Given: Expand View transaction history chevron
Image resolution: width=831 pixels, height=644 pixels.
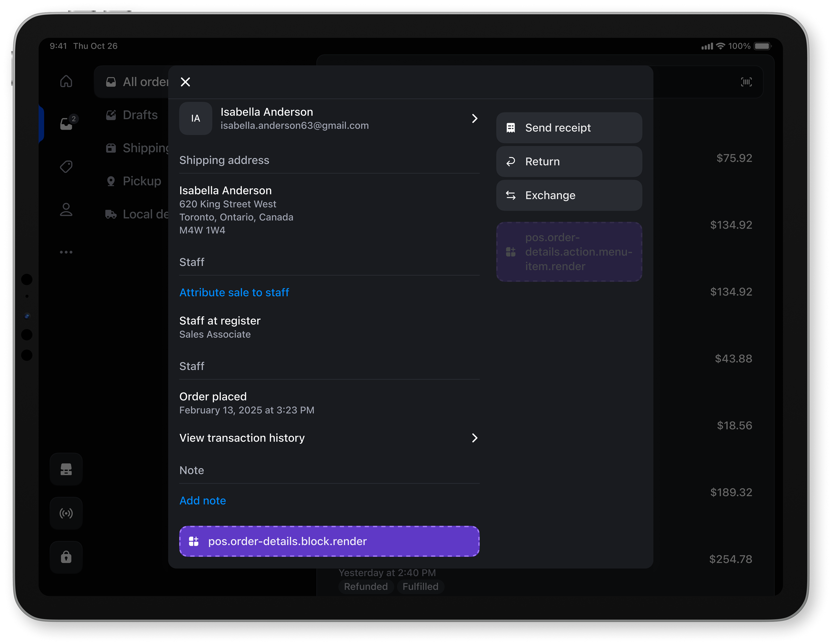Looking at the screenshot, I should click(x=474, y=438).
